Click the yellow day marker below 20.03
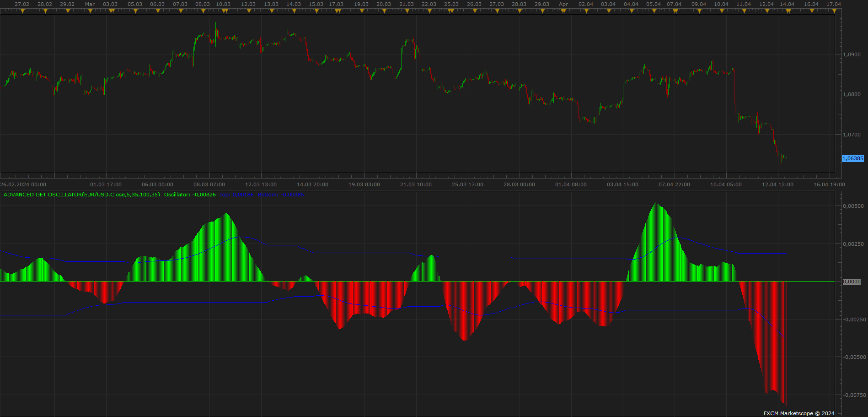The width and height of the screenshot is (868, 417). 384,11
